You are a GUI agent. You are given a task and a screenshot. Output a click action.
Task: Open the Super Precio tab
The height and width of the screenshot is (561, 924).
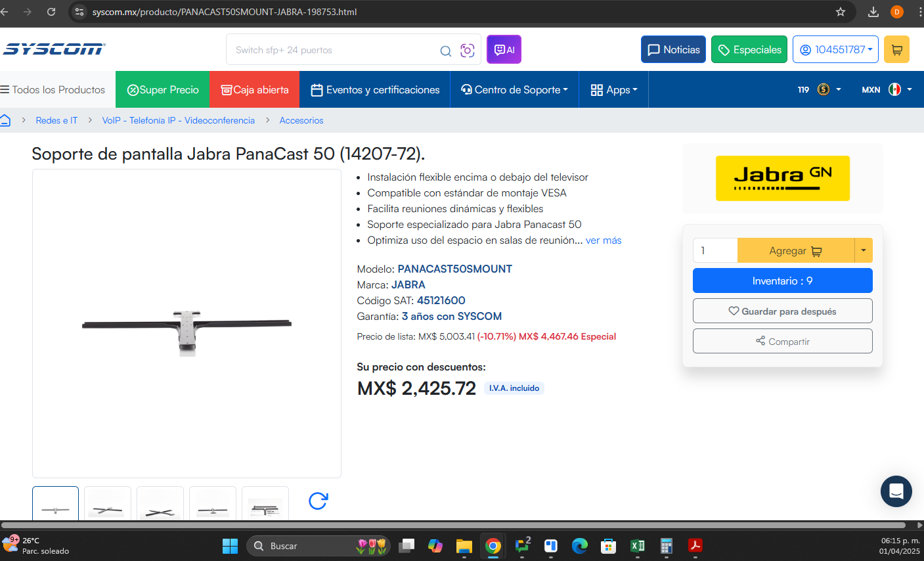click(x=163, y=89)
